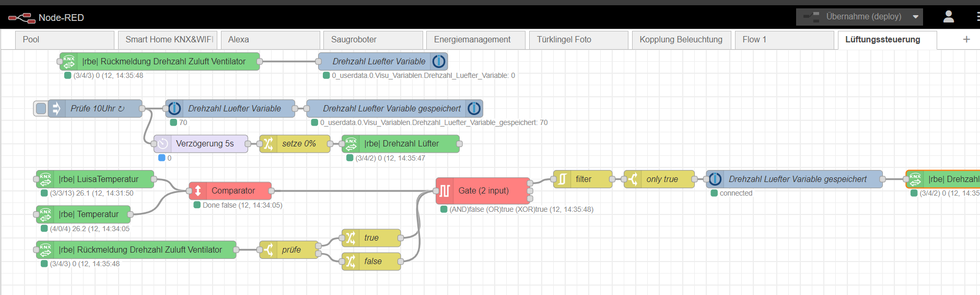Viewport: 980px width, 295px height.
Task: Click change icon on true node
Action: (351, 237)
